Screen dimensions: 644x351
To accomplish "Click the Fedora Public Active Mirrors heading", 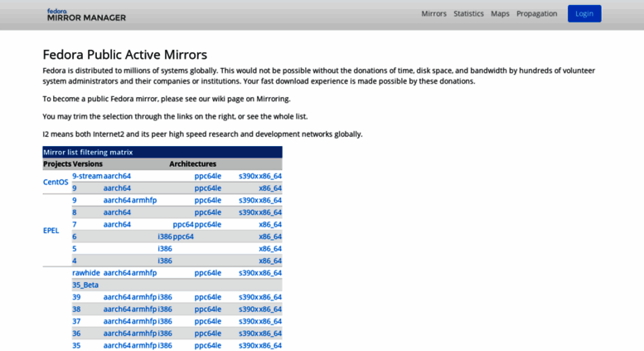I will click(x=125, y=55).
